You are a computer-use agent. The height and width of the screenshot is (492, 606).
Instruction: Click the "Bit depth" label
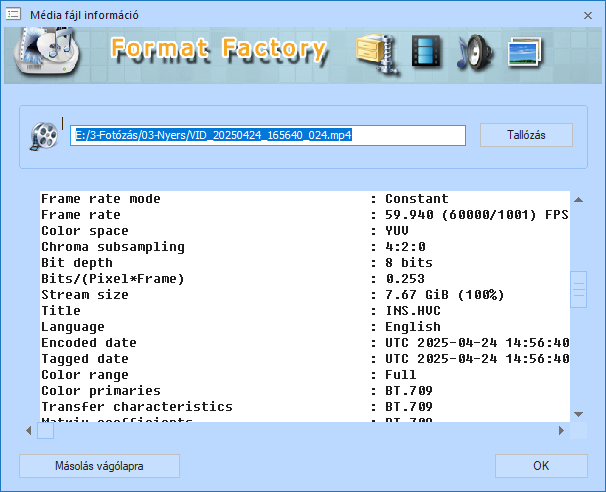pyautogui.click(x=77, y=263)
